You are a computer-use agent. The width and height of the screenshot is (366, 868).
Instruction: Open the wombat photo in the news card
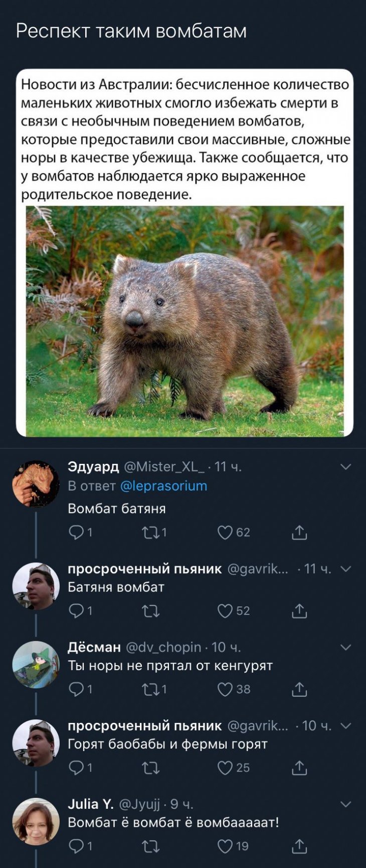(x=185, y=321)
